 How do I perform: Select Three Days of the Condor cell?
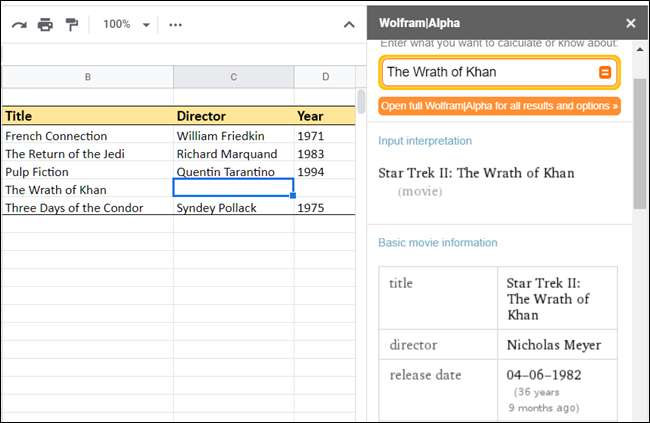coord(87,207)
